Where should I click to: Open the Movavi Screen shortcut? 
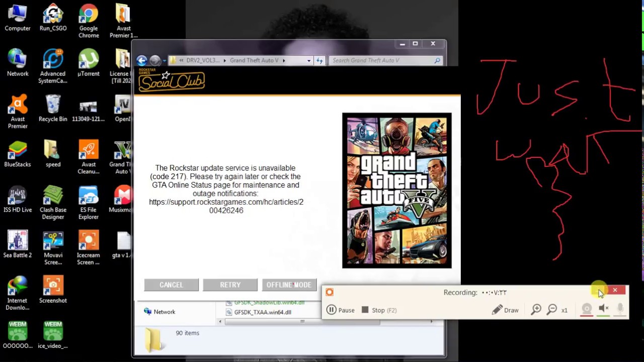click(53, 247)
